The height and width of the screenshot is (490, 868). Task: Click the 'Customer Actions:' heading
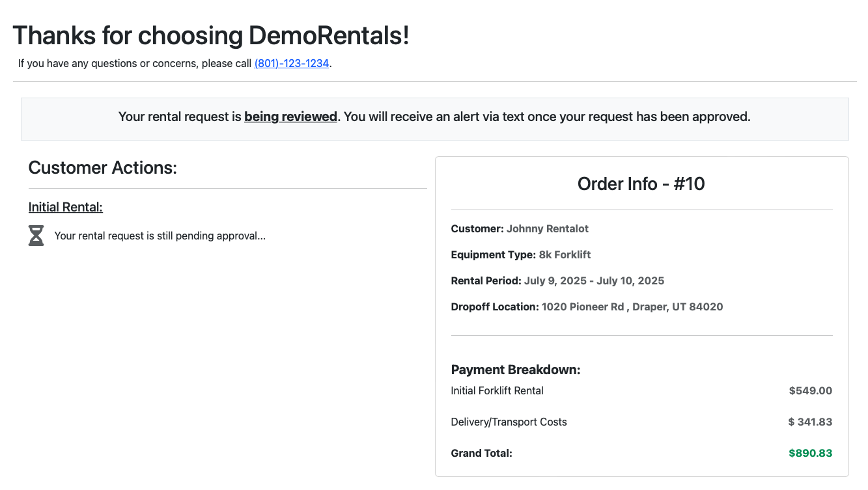tap(103, 167)
